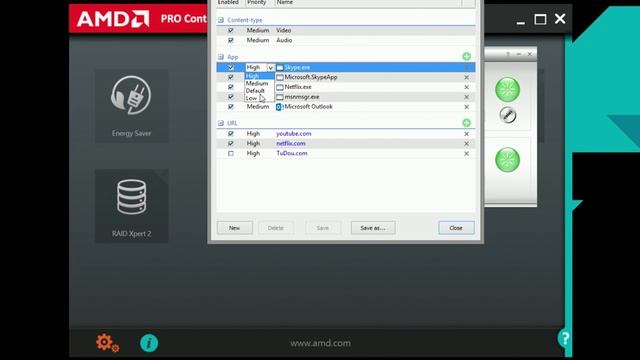
Task: Select the Microsoft.SkypeApp row name
Action: pyautogui.click(x=311, y=77)
